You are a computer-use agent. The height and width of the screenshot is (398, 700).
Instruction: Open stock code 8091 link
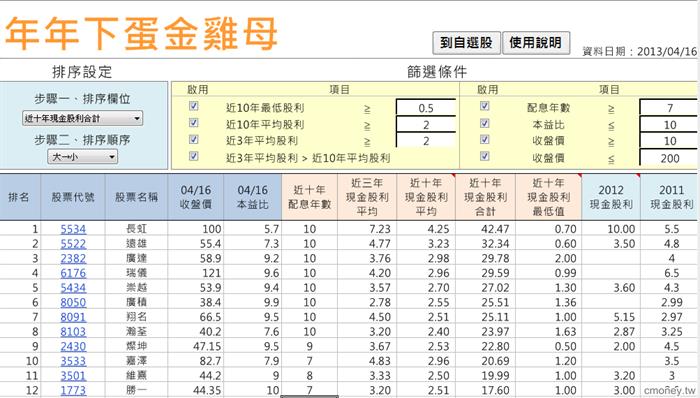point(73,317)
